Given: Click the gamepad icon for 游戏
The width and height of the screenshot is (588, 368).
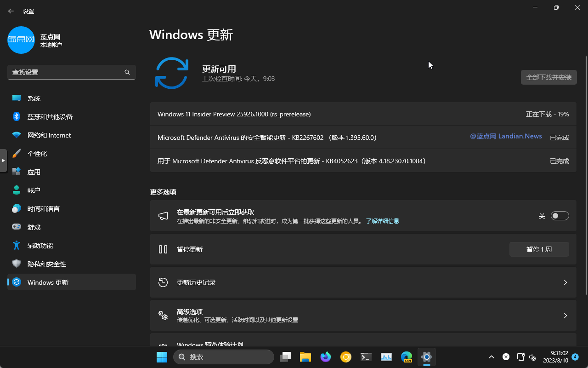Looking at the screenshot, I should (17, 227).
